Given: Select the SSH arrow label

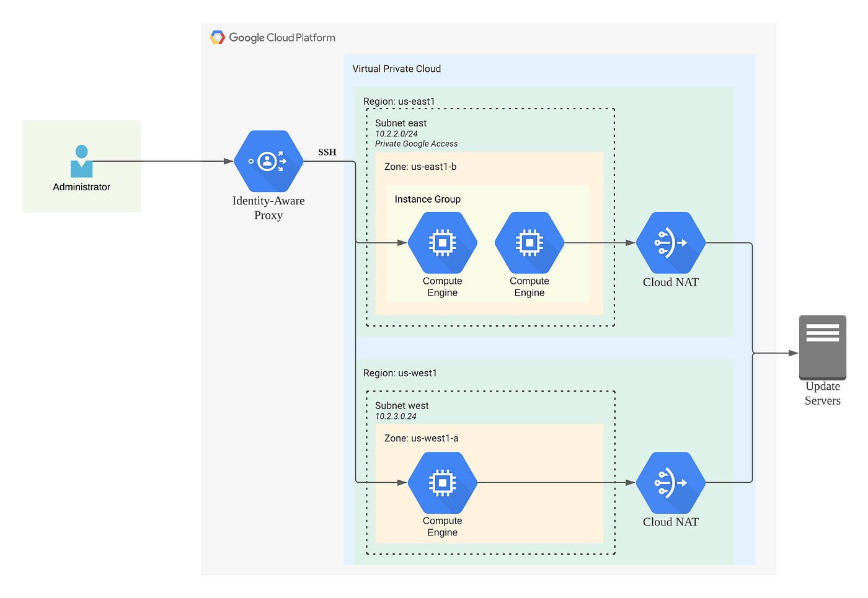Looking at the screenshot, I should [x=327, y=151].
